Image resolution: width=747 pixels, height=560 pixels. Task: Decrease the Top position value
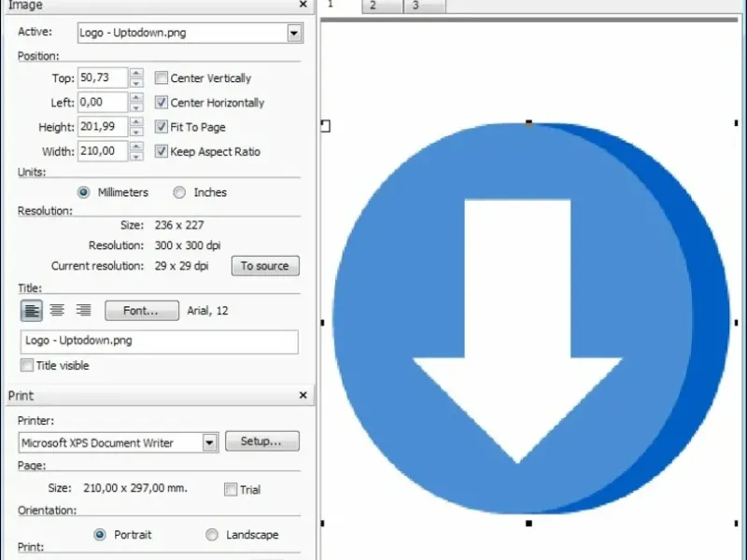click(136, 83)
